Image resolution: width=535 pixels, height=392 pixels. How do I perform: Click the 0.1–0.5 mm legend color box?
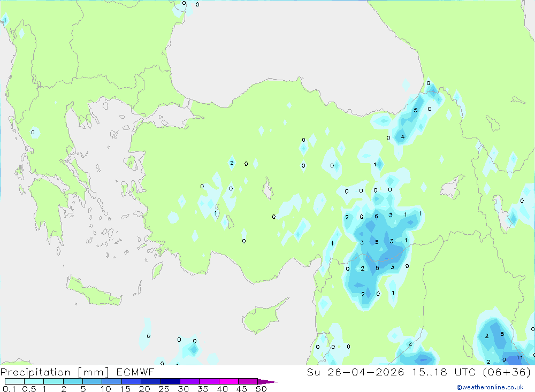coord(14,381)
